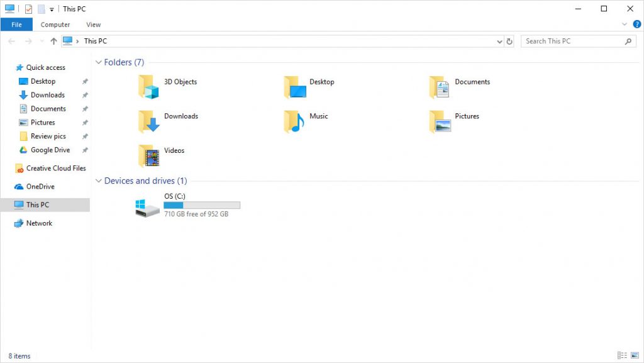The width and height of the screenshot is (644, 363).
Task: Expand the ribbon with the chevron
Action: click(625, 25)
